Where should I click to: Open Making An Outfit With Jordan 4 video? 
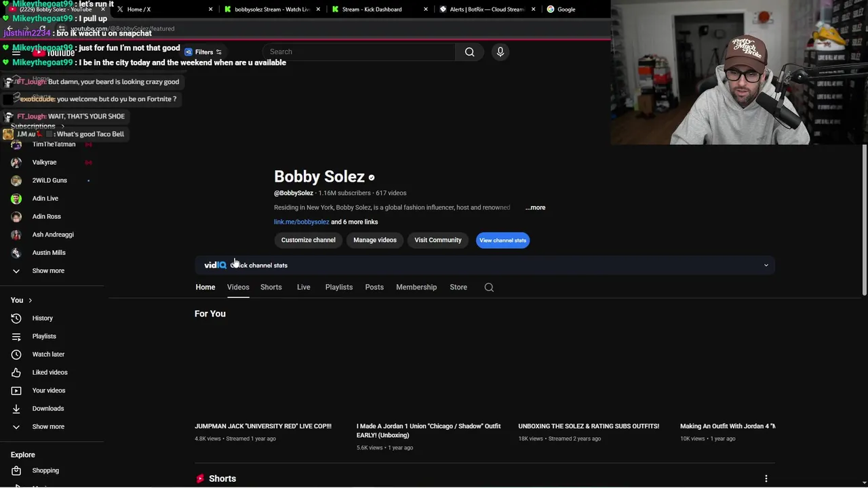tap(728, 426)
